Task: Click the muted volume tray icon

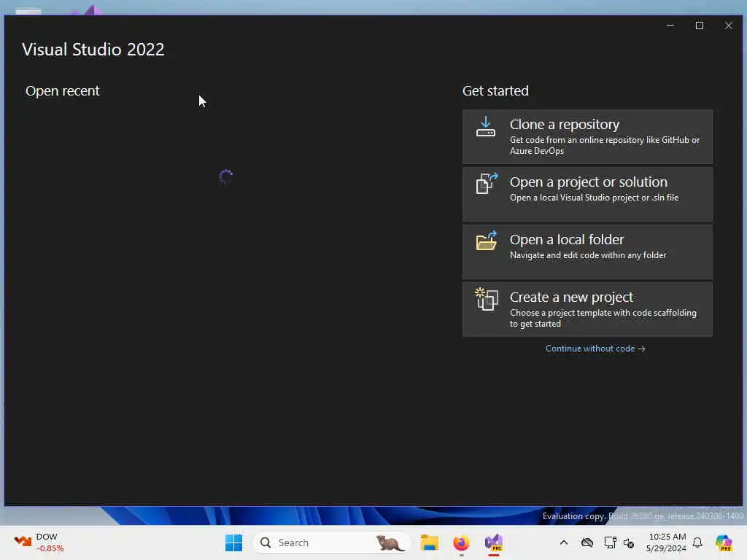Action: pos(629,542)
